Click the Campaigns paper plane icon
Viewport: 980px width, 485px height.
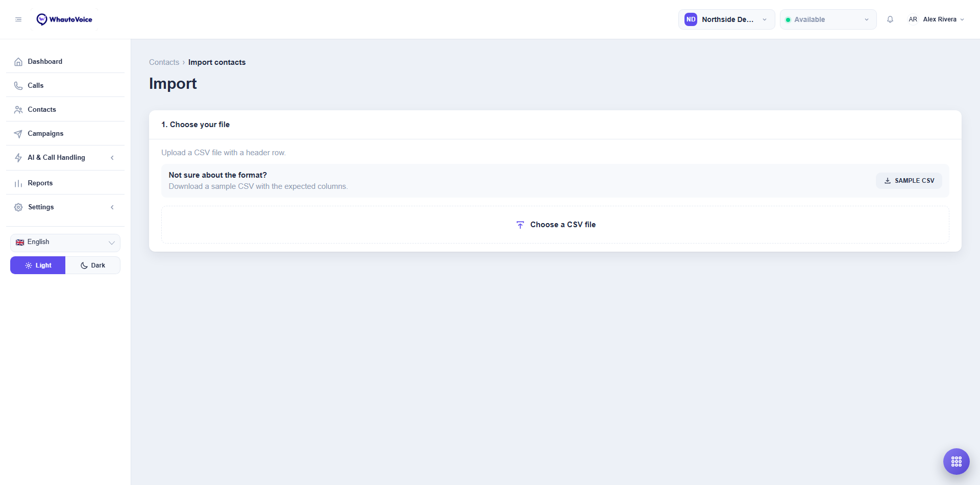tap(18, 134)
